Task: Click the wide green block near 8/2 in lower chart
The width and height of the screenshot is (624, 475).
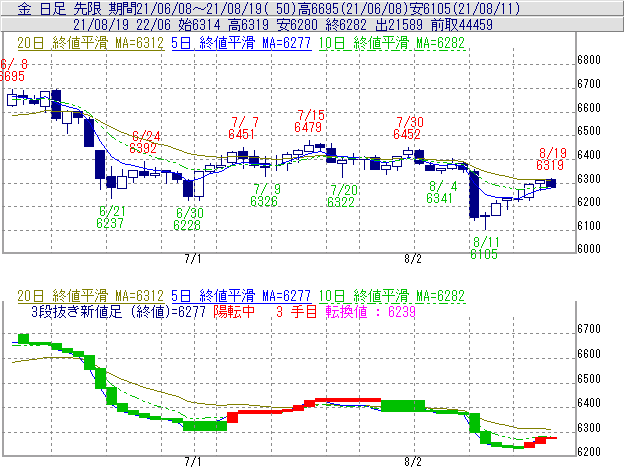Action: (x=403, y=406)
